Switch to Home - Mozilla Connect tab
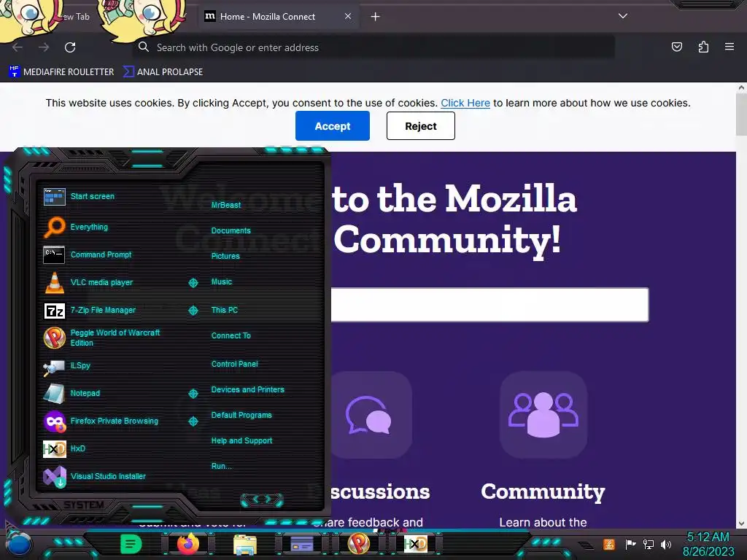Image resolution: width=747 pixels, height=560 pixels. coord(267,17)
